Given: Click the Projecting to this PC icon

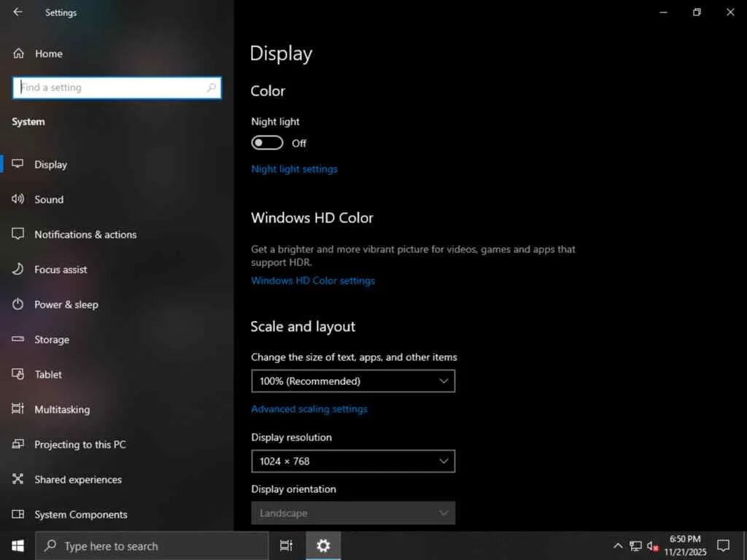Looking at the screenshot, I should coord(18,444).
